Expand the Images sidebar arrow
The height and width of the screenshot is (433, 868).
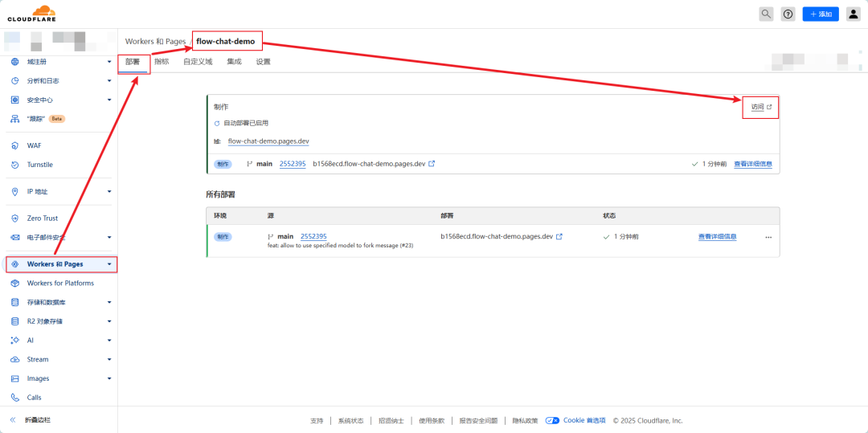point(109,379)
